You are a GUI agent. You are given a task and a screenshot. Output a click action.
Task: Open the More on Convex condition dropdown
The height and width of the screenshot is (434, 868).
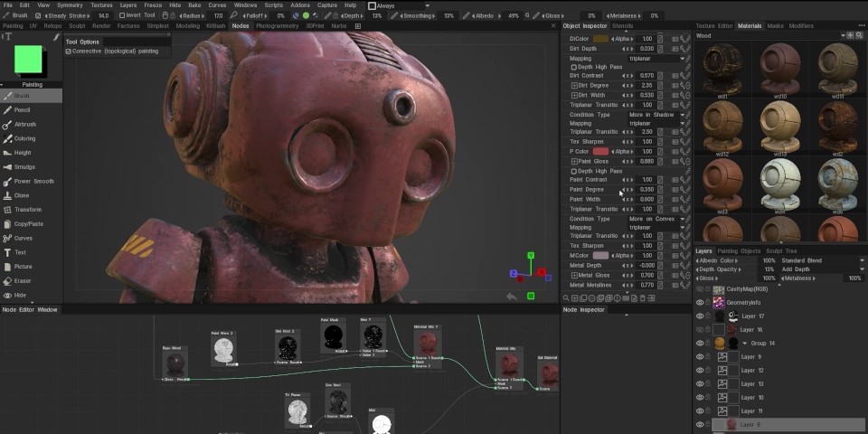pos(656,219)
